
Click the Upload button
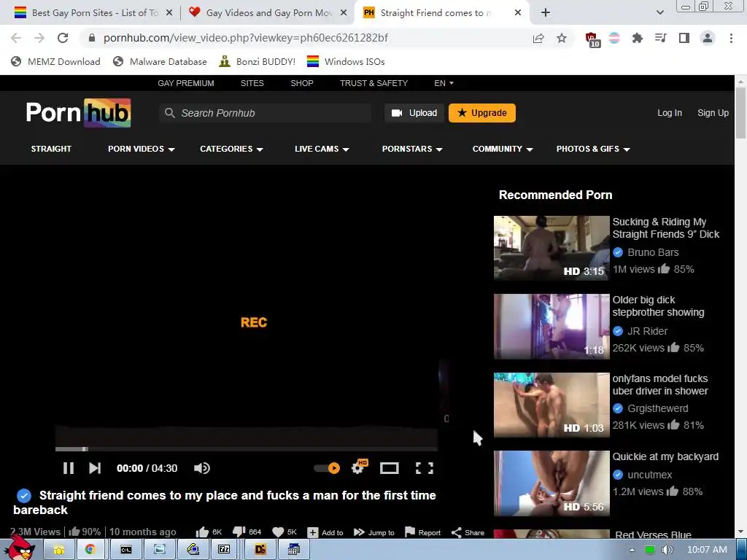pyautogui.click(x=414, y=113)
